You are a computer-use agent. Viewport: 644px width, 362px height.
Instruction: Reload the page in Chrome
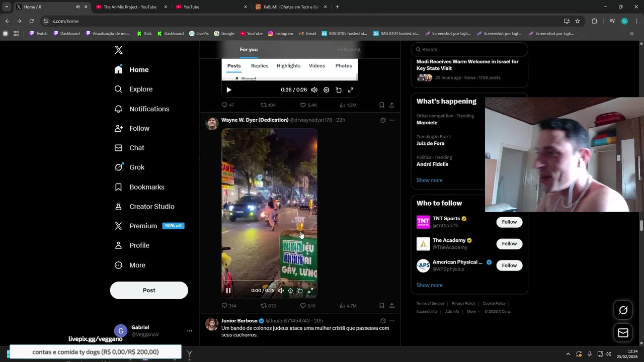31,21
